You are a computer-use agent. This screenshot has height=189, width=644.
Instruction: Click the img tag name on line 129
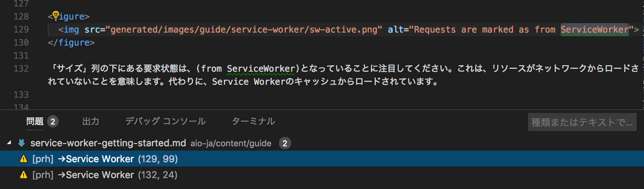pos(71,29)
